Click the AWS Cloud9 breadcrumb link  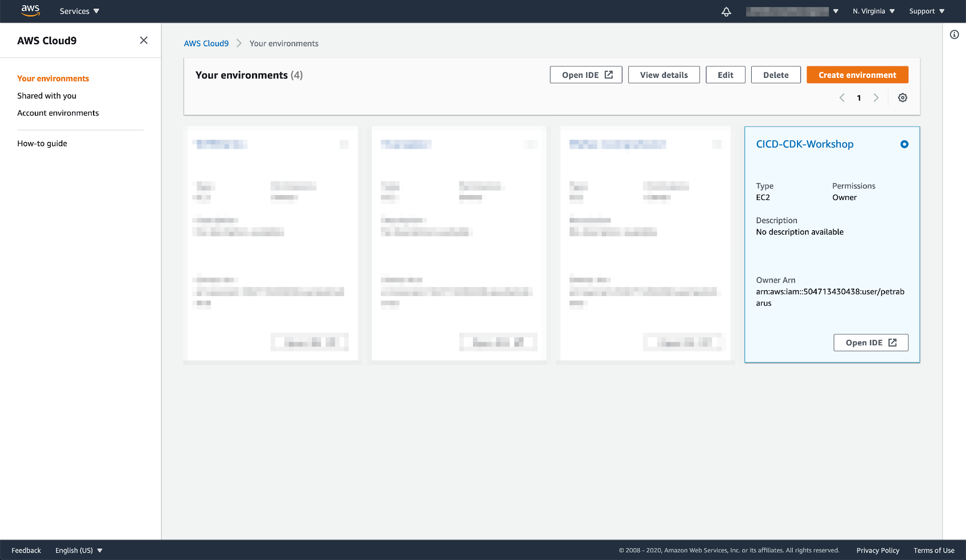pyautogui.click(x=206, y=43)
